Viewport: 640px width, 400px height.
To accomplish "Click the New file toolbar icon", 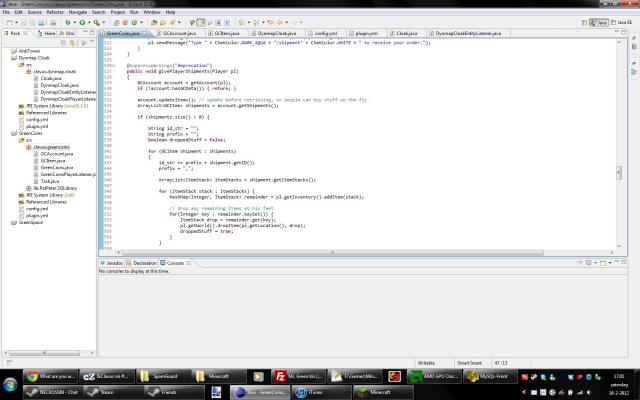I will pyautogui.click(x=8, y=20).
